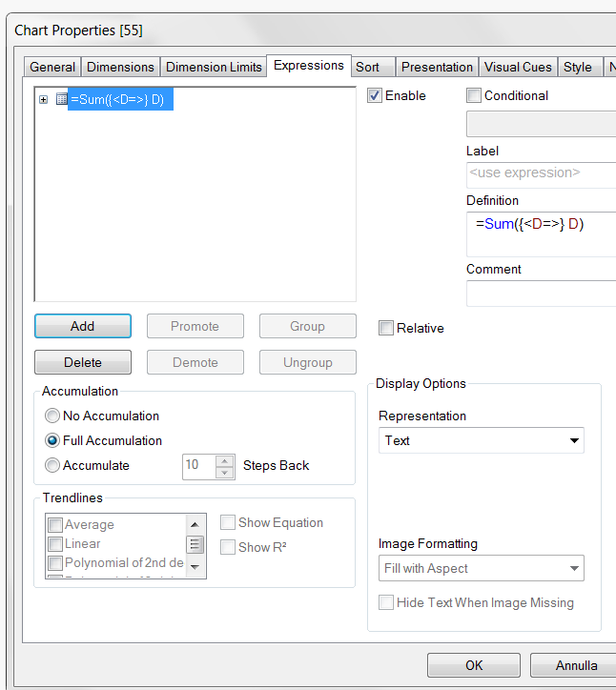Viewport: 616px width, 690px height.
Task: Open the Style tab
Action: [580, 67]
